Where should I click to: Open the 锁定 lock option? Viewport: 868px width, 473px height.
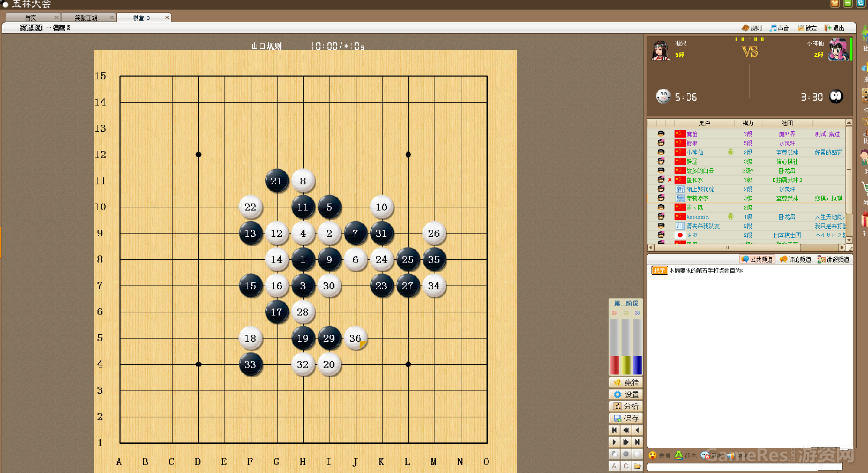807,28
